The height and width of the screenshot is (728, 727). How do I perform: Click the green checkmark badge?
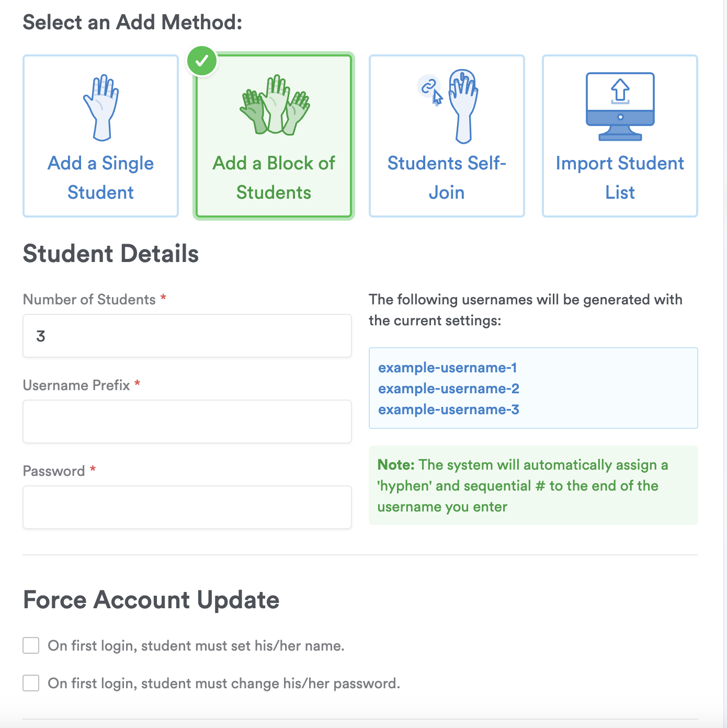[x=202, y=61]
